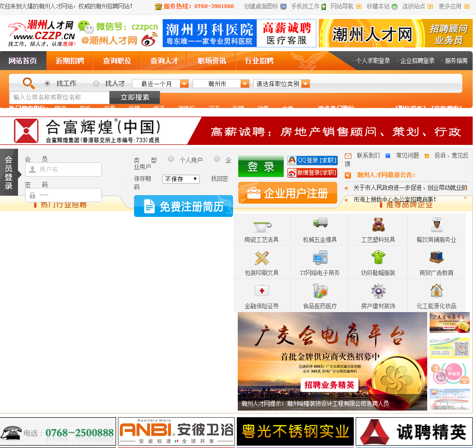Click the 立即搜索 button
The height and width of the screenshot is (448, 476).
135,98
